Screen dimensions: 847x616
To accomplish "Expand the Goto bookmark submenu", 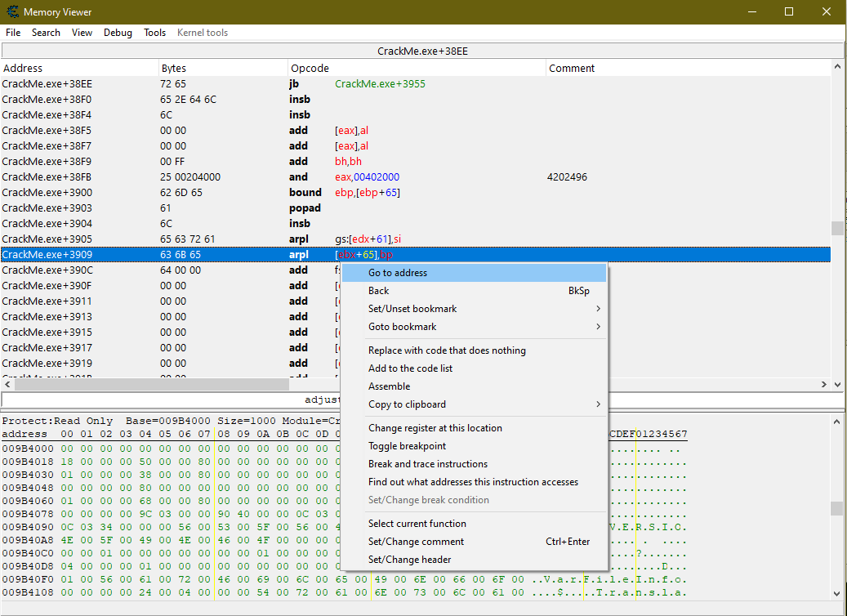I will [474, 326].
